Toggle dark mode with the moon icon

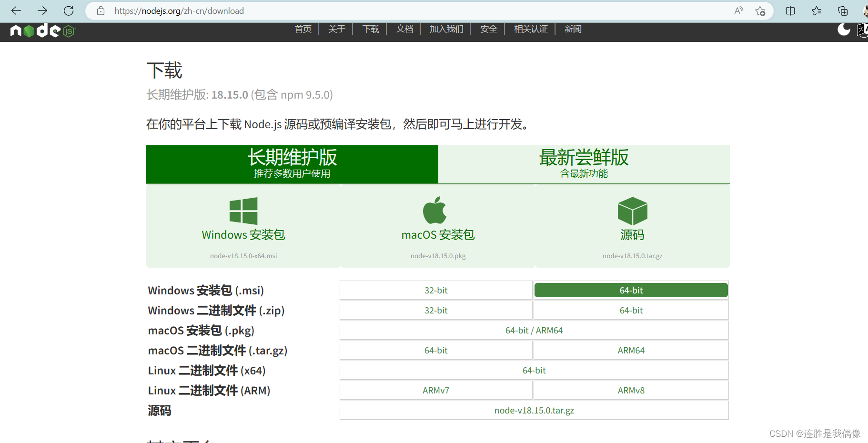pyautogui.click(x=844, y=29)
